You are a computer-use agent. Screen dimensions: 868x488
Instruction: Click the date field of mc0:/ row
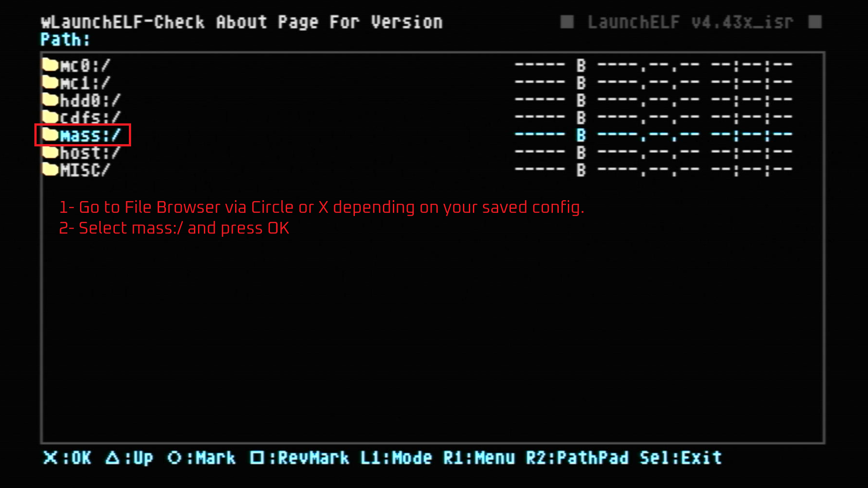click(x=648, y=66)
